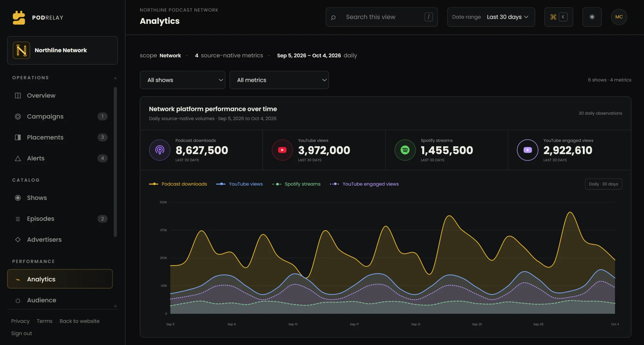
Task: Click the PodRelay logo icon
Action: [19, 18]
